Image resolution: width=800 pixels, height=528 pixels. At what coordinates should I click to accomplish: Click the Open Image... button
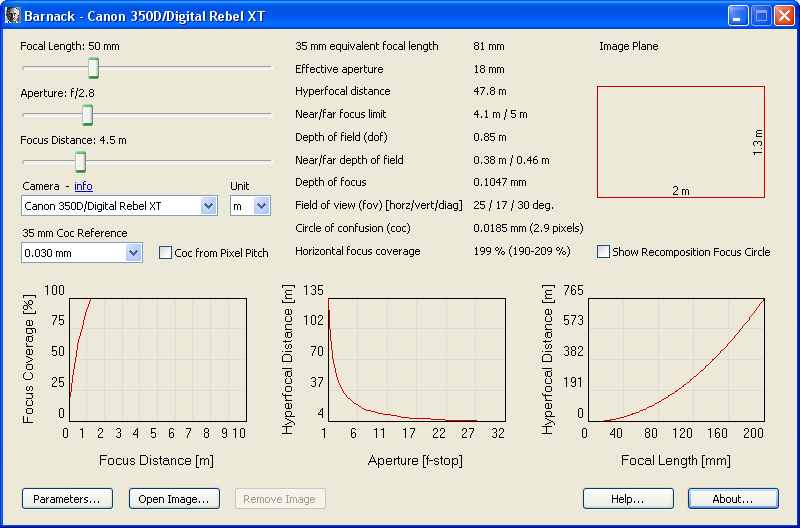pyautogui.click(x=174, y=499)
